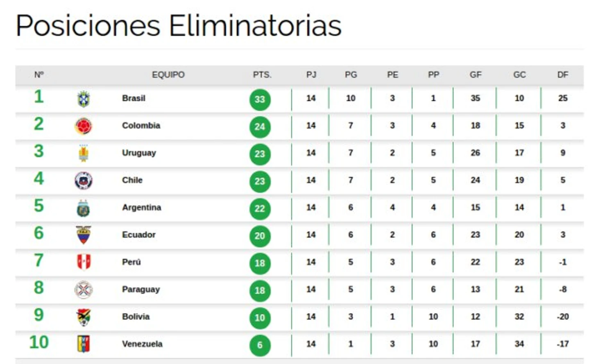Click Brasil's green 33 points badge

[x=260, y=99]
